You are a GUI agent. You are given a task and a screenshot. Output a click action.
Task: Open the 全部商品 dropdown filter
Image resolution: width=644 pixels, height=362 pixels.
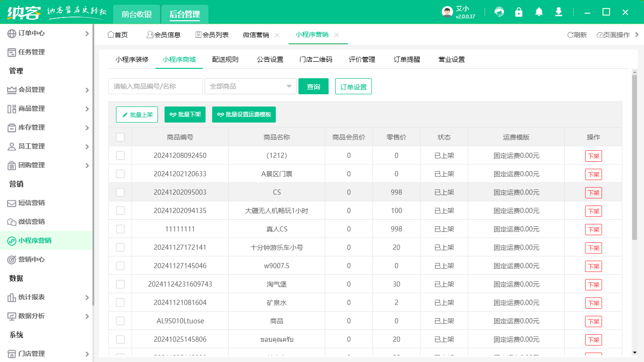(x=250, y=86)
